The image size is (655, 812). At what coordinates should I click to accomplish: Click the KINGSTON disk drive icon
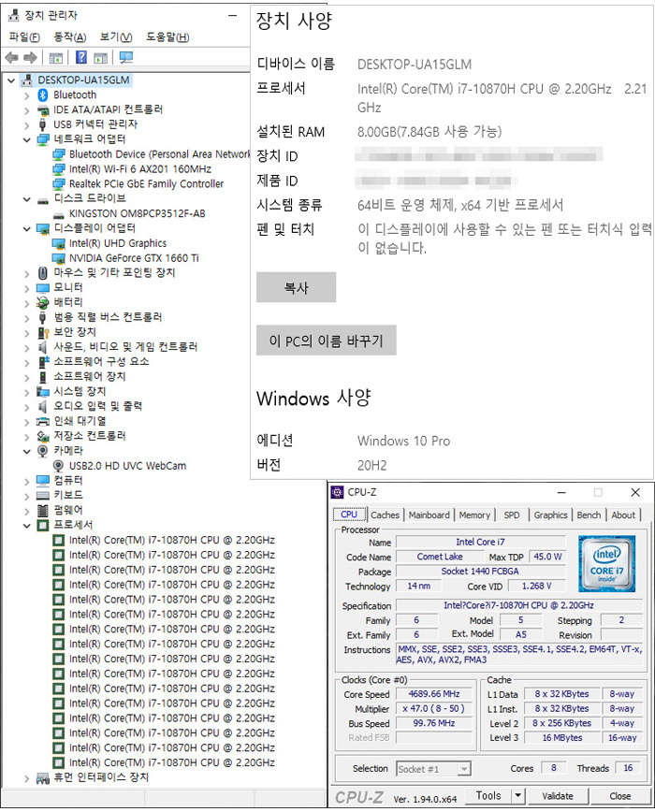pyautogui.click(x=59, y=214)
